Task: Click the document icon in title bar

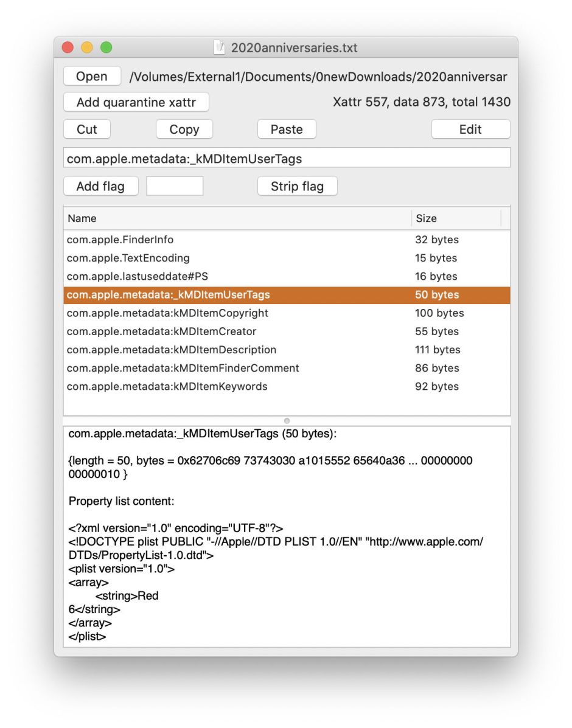Action: tap(220, 47)
